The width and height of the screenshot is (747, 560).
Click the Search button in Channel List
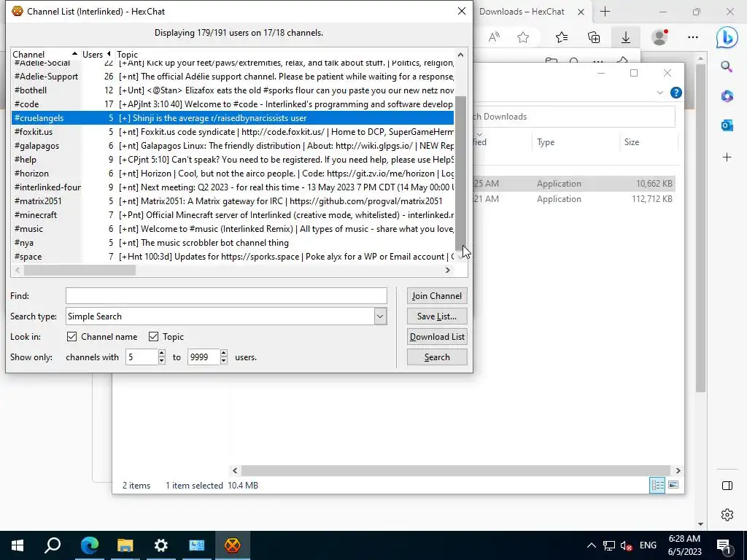(437, 357)
